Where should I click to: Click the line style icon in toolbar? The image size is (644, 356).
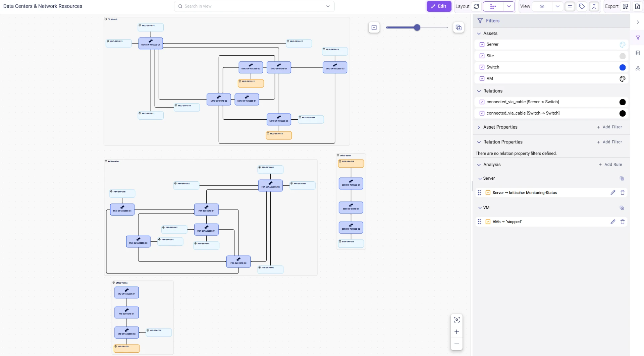click(570, 6)
